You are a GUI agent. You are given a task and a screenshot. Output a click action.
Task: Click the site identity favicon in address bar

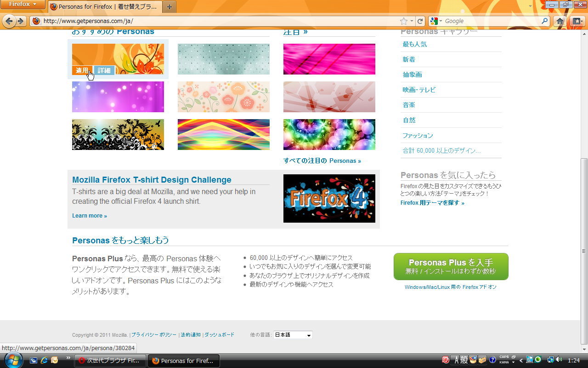[x=36, y=21]
